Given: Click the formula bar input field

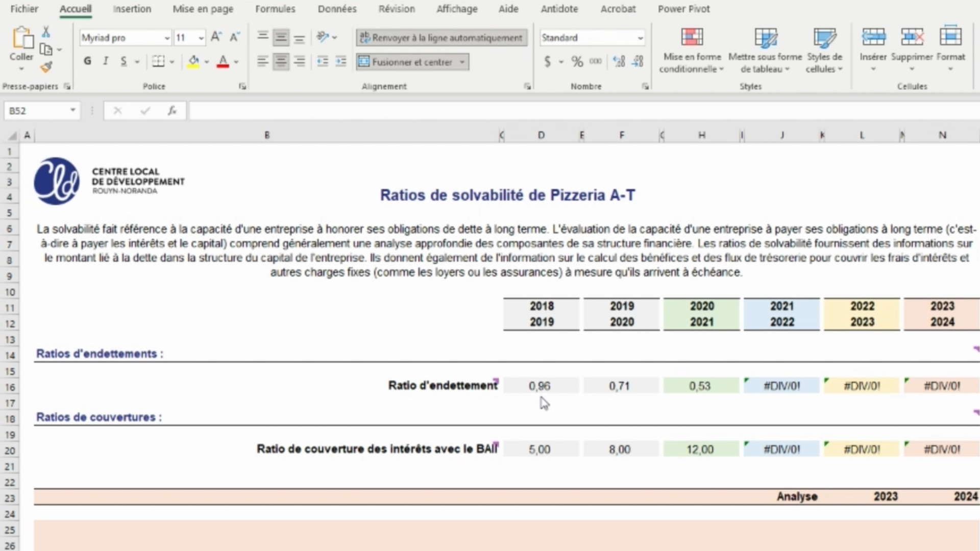Looking at the screenshot, I should [x=584, y=111].
